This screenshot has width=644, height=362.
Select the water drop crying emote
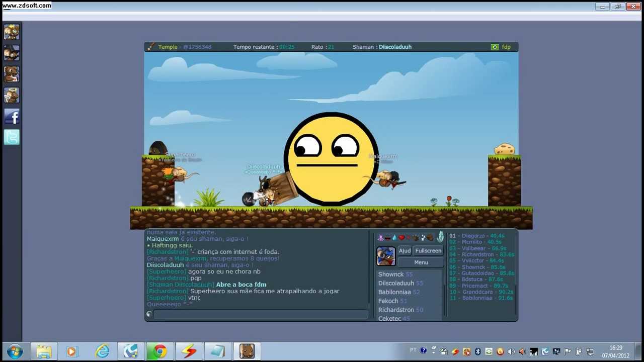[394, 237]
